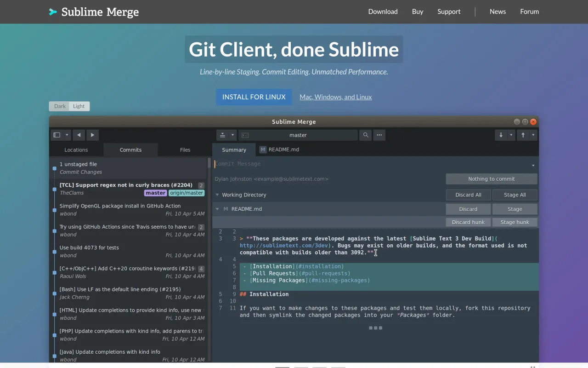Select the Simplify OpenGL package install commit
The width and height of the screenshot is (588, 368).
click(129, 210)
